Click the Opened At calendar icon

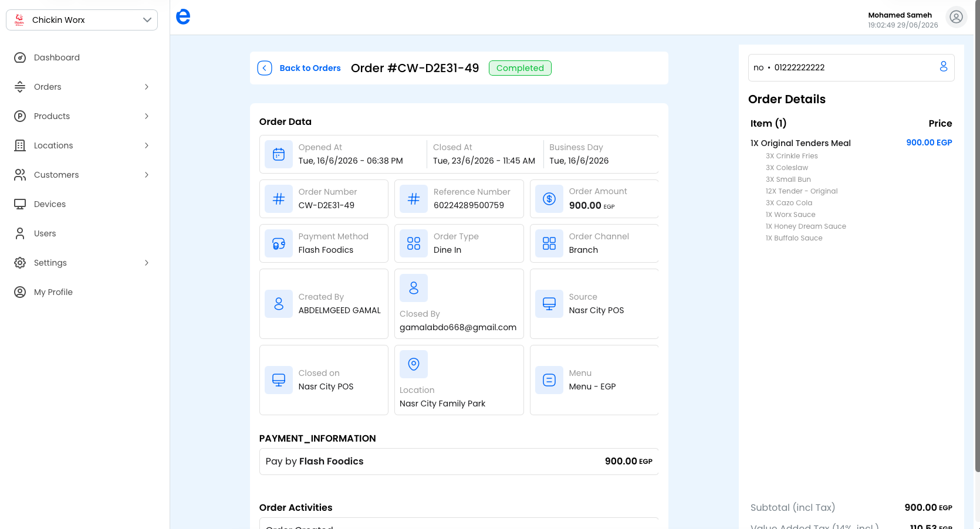pyautogui.click(x=279, y=154)
